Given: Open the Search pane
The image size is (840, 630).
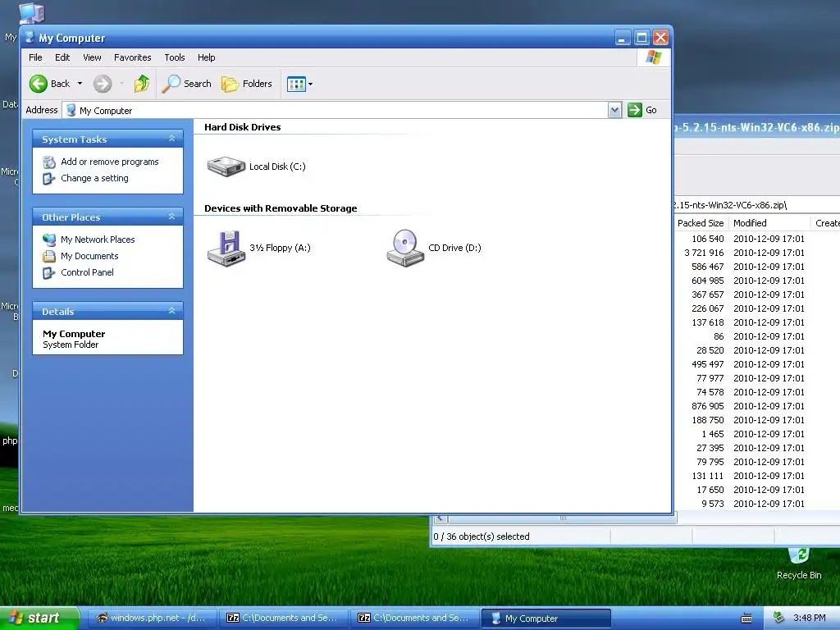Looking at the screenshot, I should [186, 84].
